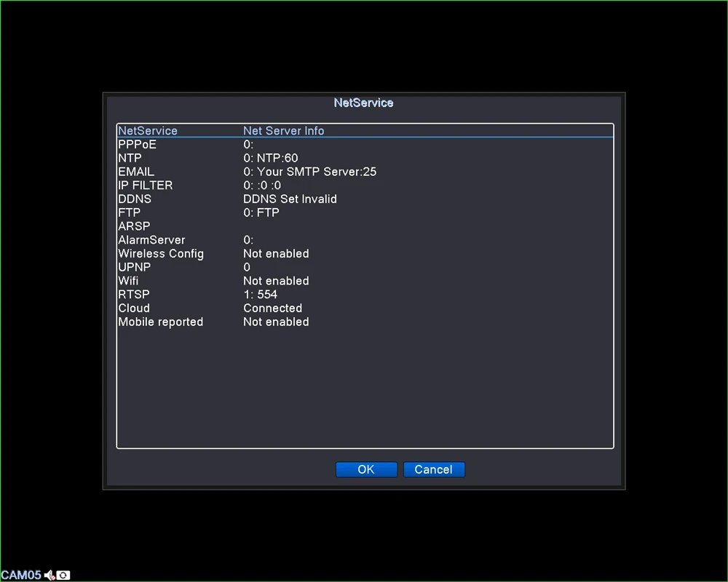This screenshot has height=582, width=728.
Task: Select the Wireless Config row
Action: 365,253
